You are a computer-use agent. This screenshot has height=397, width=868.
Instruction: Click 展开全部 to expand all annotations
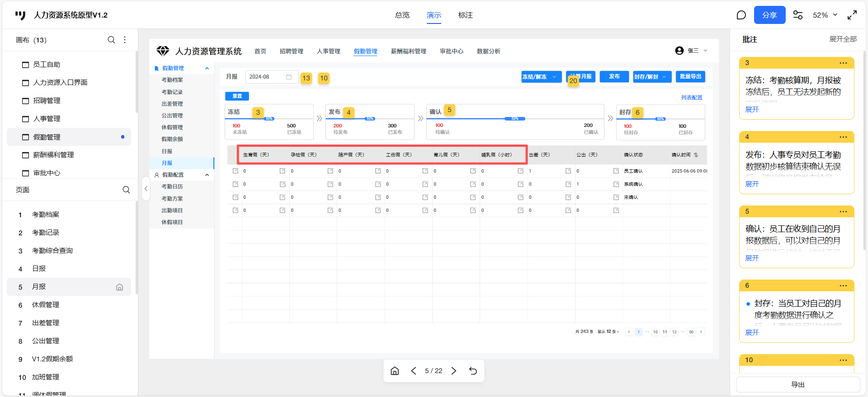click(843, 39)
